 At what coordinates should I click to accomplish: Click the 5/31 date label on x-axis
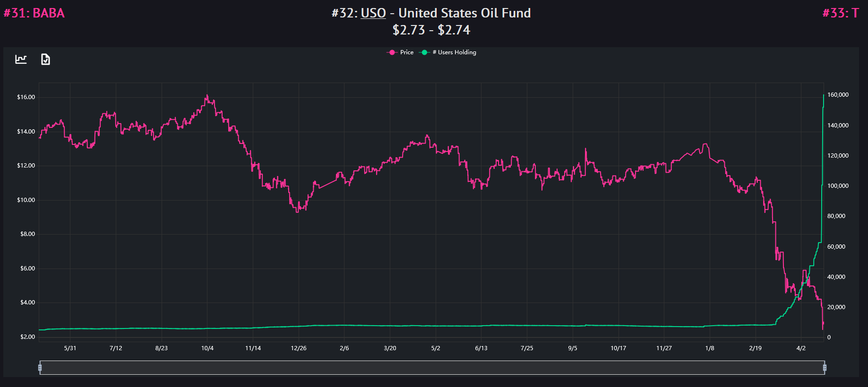pos(70,348)
